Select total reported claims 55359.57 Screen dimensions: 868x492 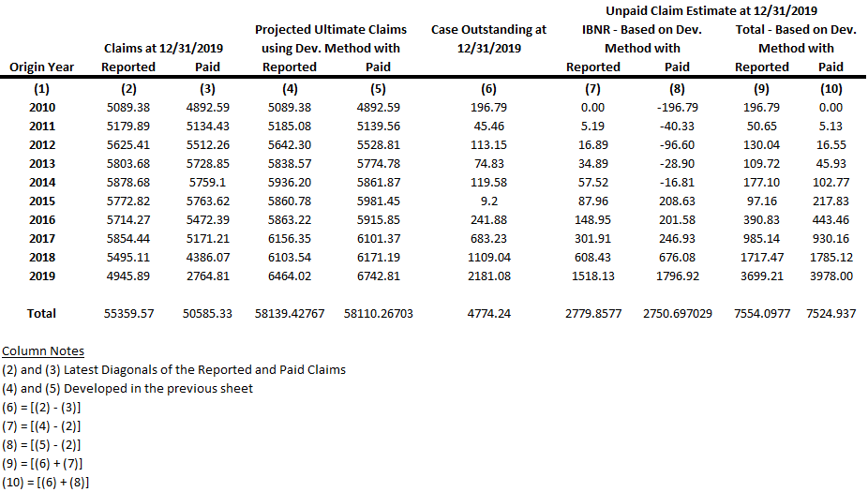point(129,313)
